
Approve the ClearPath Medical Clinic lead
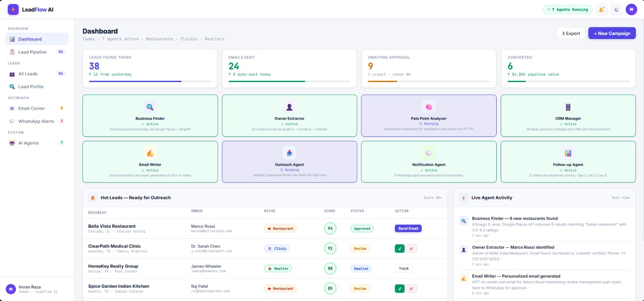point(400,249)
